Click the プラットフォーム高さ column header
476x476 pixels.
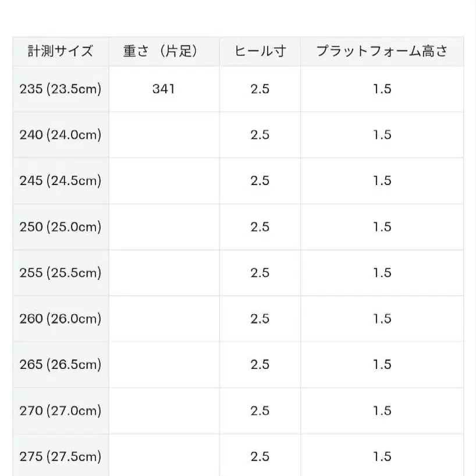click(x=382, y=51)
